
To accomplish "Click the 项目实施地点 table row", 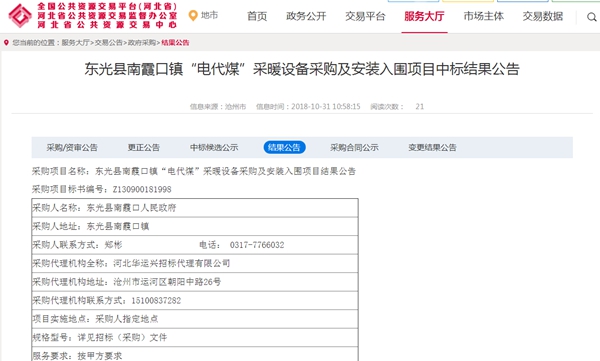I will click(x=195, y=319).
